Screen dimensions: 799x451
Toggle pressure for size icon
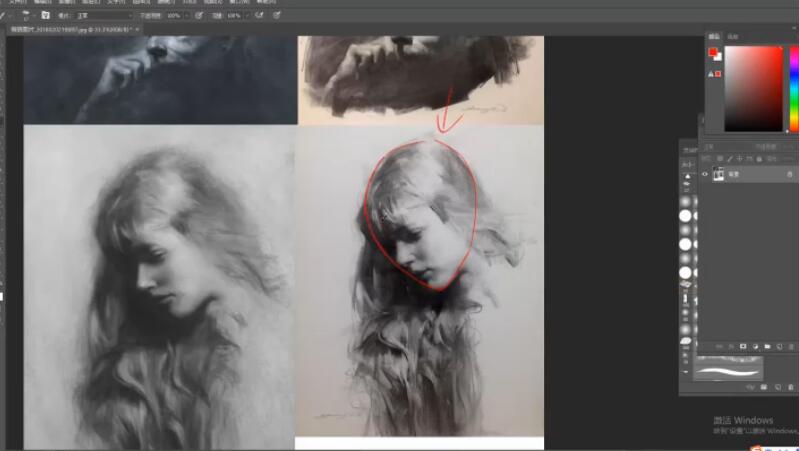[277, 16]
